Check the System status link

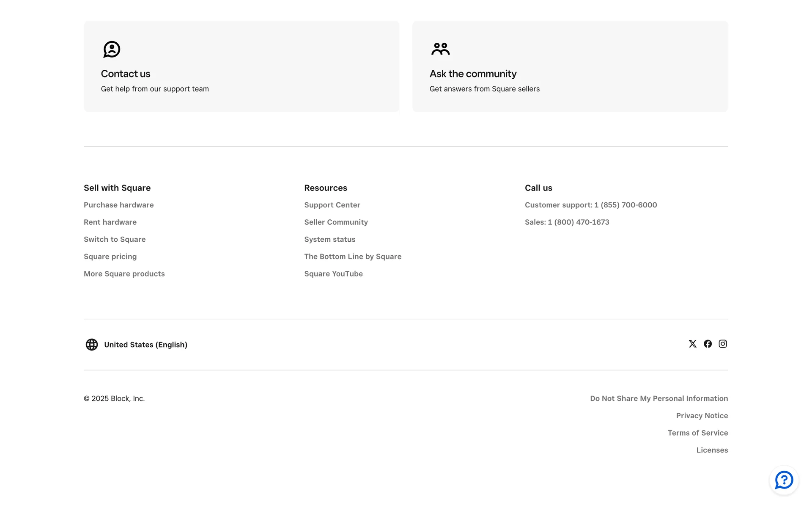(x=330, y=239)
